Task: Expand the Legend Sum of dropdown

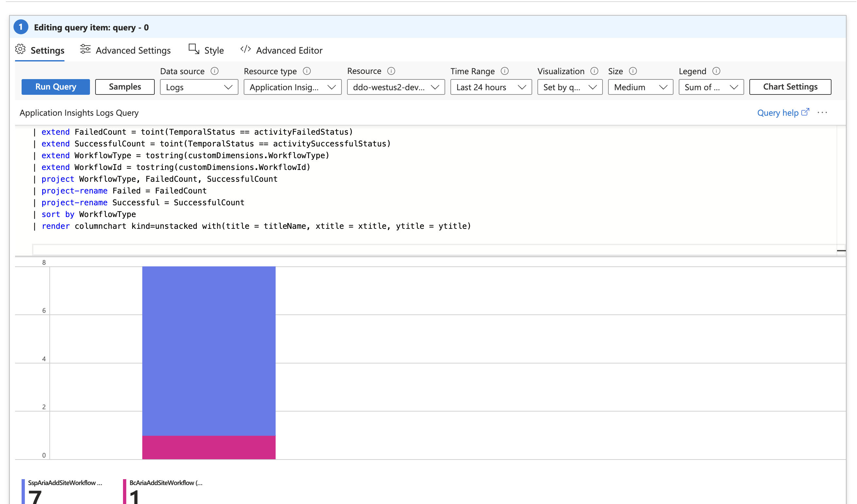Action: tap(711, 87)
